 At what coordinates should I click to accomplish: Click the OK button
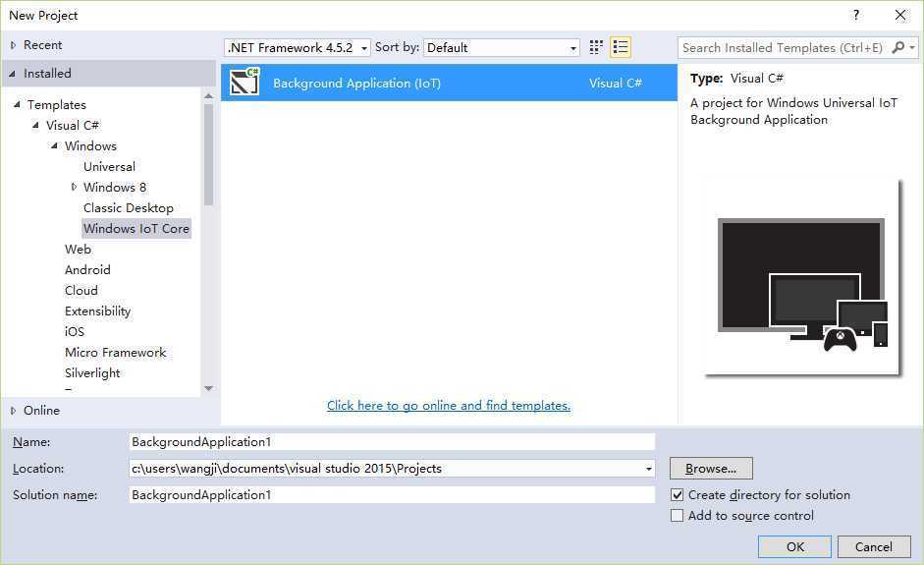point(794,546)
